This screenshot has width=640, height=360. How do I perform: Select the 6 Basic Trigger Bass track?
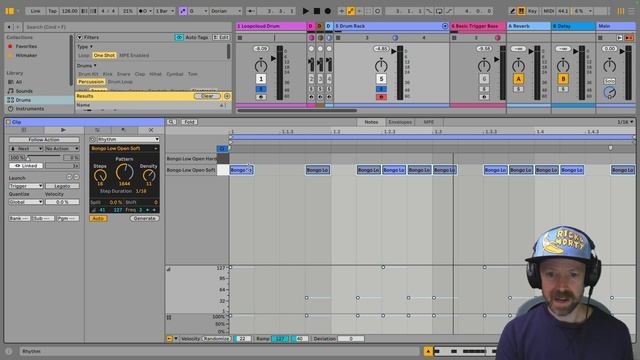point(478,26)
